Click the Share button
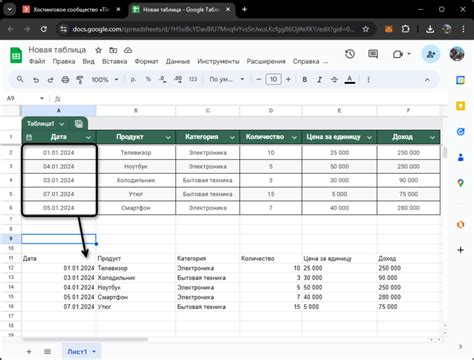Image resolution: width=474 pixels, height=360 pixels. pyautogui.click(x=431, y=54)
